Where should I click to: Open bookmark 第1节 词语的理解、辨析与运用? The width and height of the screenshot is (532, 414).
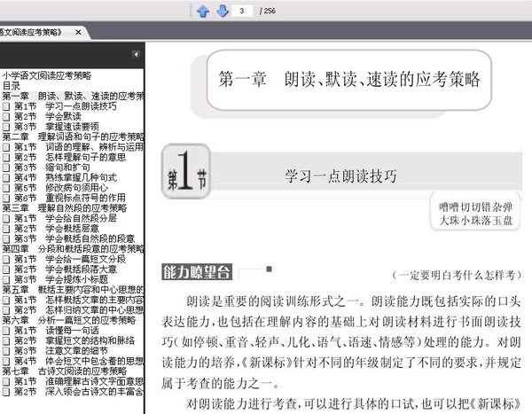click(x=79, y=147)
